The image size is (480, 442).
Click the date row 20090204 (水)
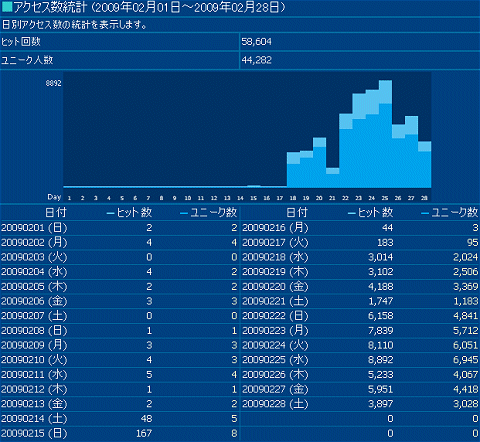click(x=34, y=272)
